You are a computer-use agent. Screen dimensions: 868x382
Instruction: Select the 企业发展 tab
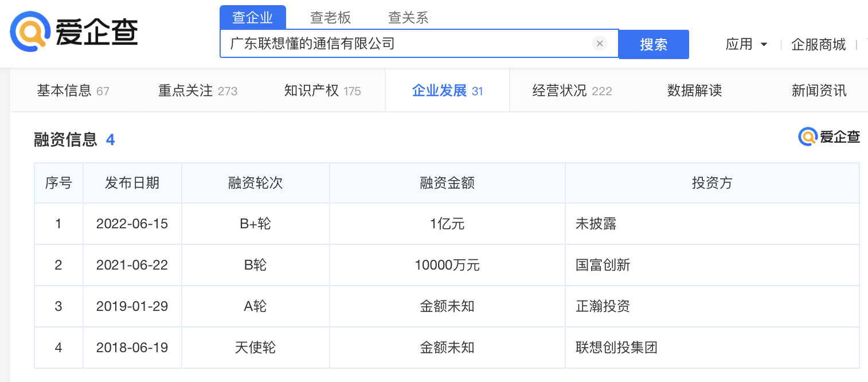pyautogui.click(x=448, y=91)
